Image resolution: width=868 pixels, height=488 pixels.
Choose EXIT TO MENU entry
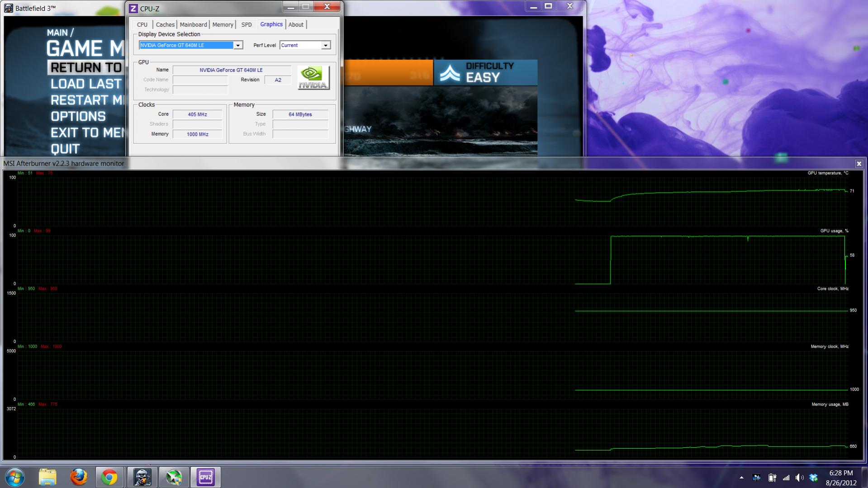point(87,133)
